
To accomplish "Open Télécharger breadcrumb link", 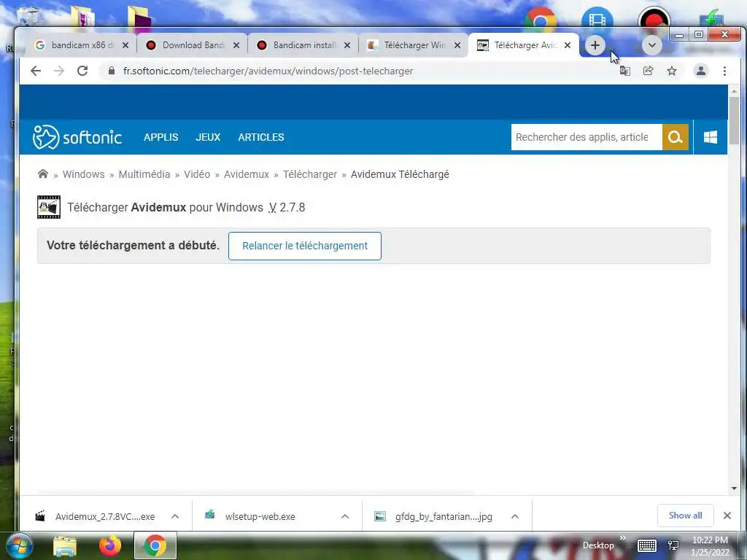I will pos(310,174).
